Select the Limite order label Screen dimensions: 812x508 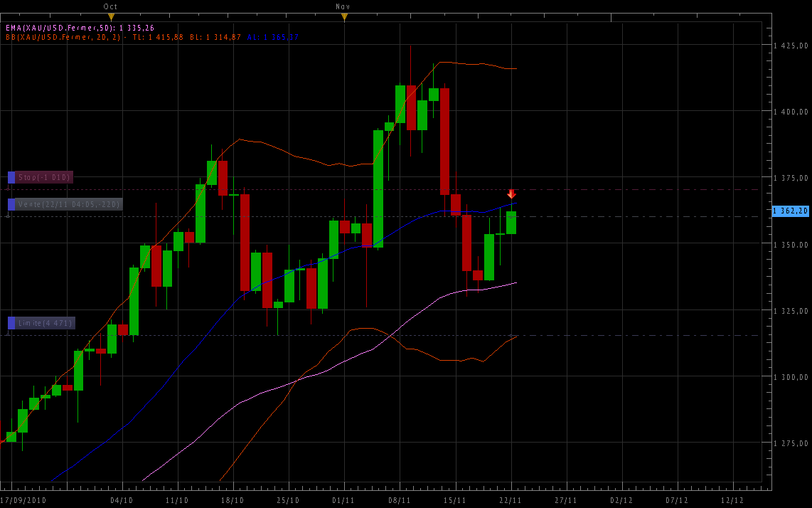click(45, 323)
